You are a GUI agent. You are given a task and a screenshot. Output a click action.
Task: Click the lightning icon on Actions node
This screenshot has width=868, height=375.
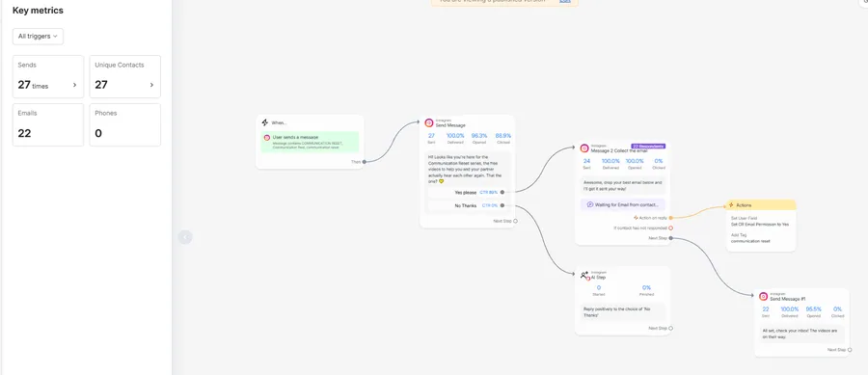click(731, 204)
